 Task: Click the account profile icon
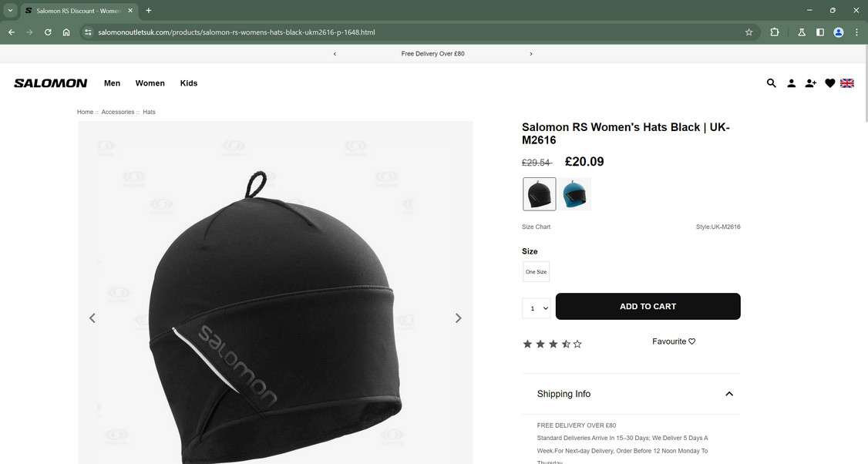pos(791,83)
